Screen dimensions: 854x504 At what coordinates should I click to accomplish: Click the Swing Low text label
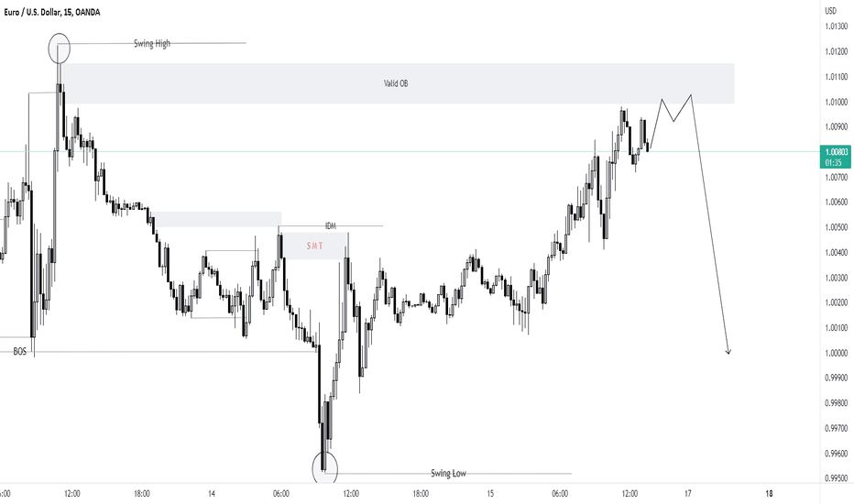point(448,473)
